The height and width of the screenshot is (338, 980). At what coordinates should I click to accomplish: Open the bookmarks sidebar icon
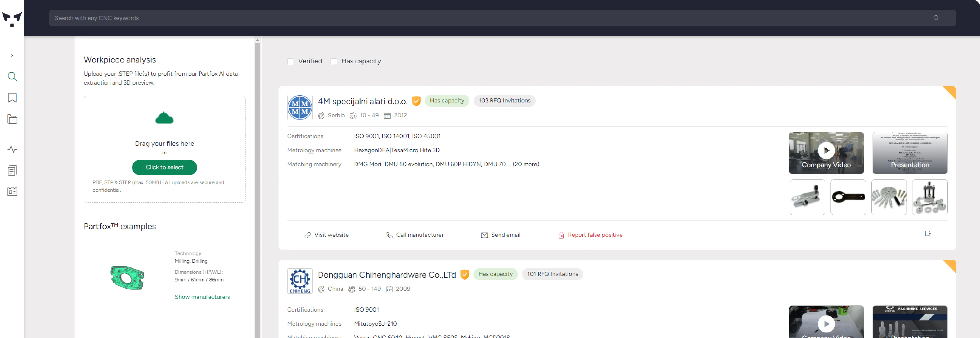(x=12, y=98)
